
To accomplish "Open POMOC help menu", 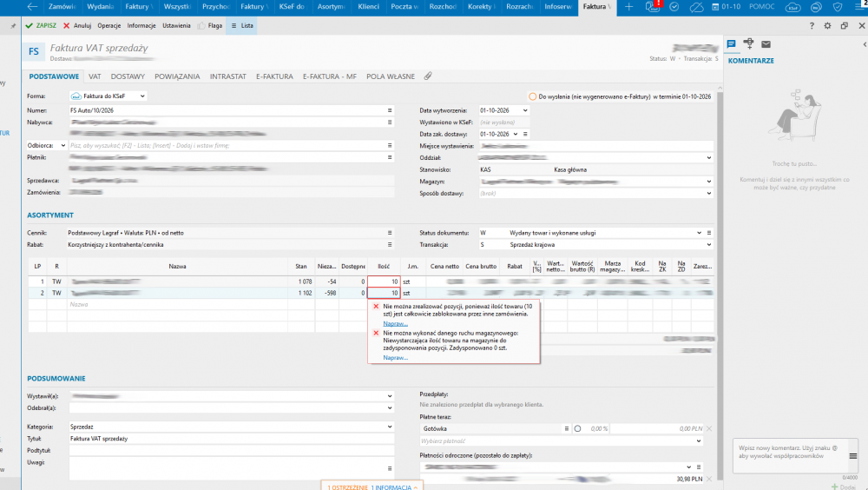I will pyautogui.click(x=762, y=7).
